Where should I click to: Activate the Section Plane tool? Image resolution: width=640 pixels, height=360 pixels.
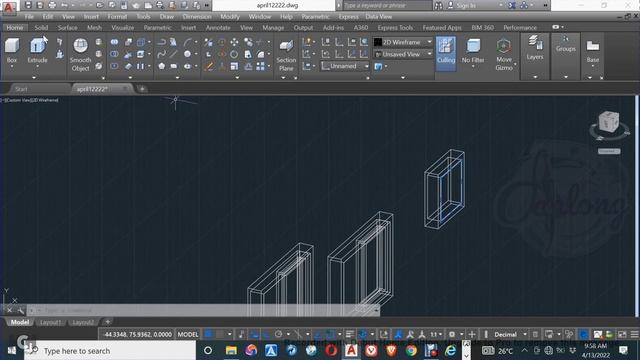pos(286,54)
